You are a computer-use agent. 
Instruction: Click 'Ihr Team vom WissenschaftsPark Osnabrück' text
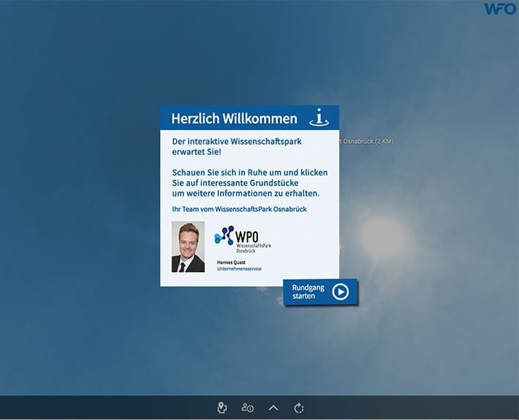pos(239,209)
